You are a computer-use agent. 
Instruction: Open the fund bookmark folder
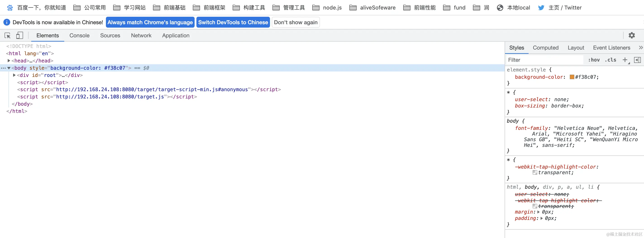point(454,7)
